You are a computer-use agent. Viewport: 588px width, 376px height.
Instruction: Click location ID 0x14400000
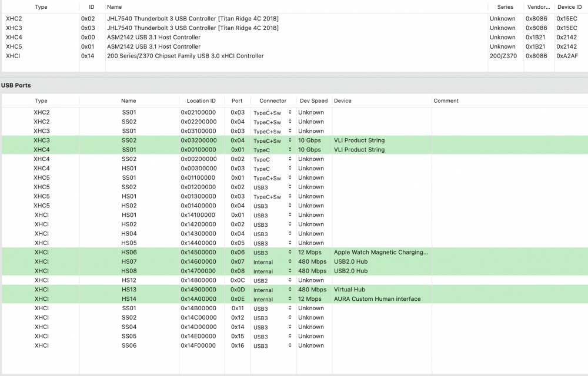click(x=198, y=243)
